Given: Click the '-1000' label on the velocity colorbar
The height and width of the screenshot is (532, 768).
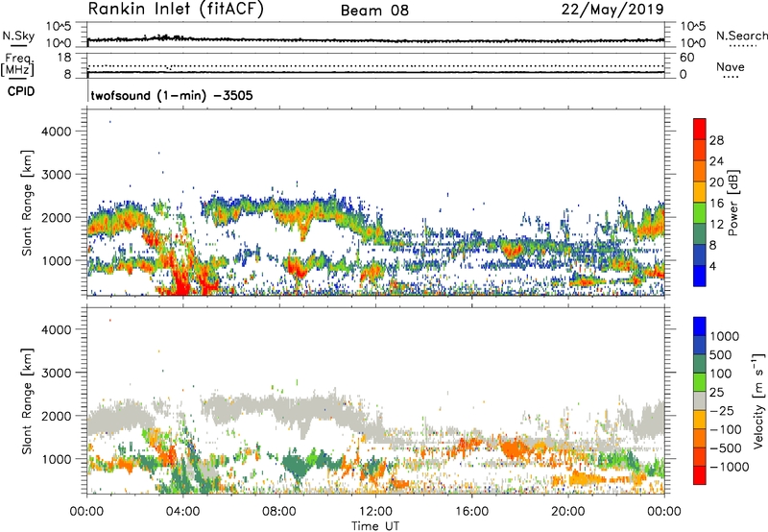Looking at the screenshot, I should pos(729,467).
